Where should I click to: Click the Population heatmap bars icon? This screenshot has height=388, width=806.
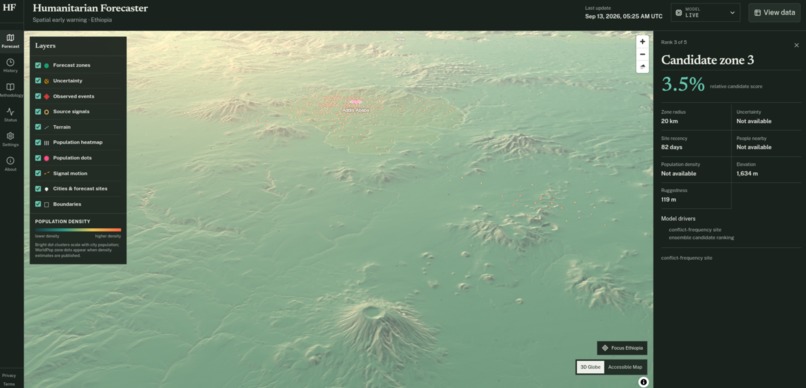pyautogui.click(x=46, y=143)
